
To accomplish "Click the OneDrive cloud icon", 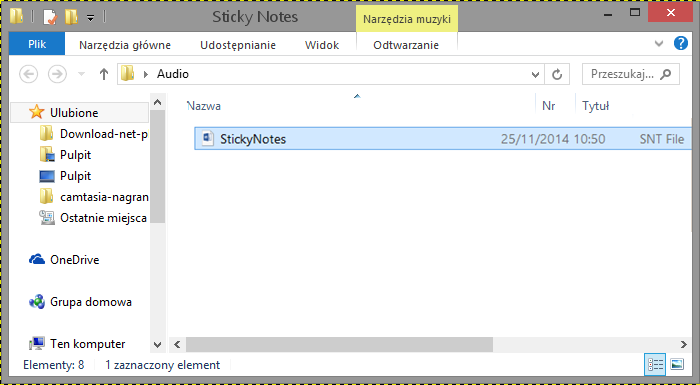I will pyautogui.click(x=37, y=259).
